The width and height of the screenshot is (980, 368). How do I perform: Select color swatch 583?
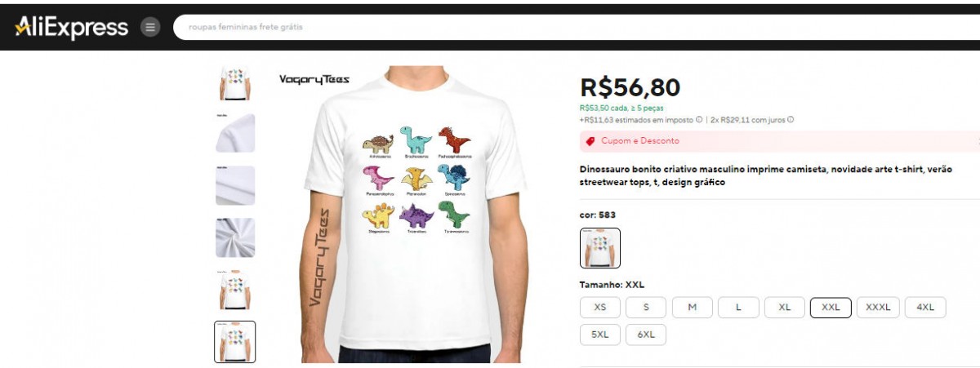[600, 248]
